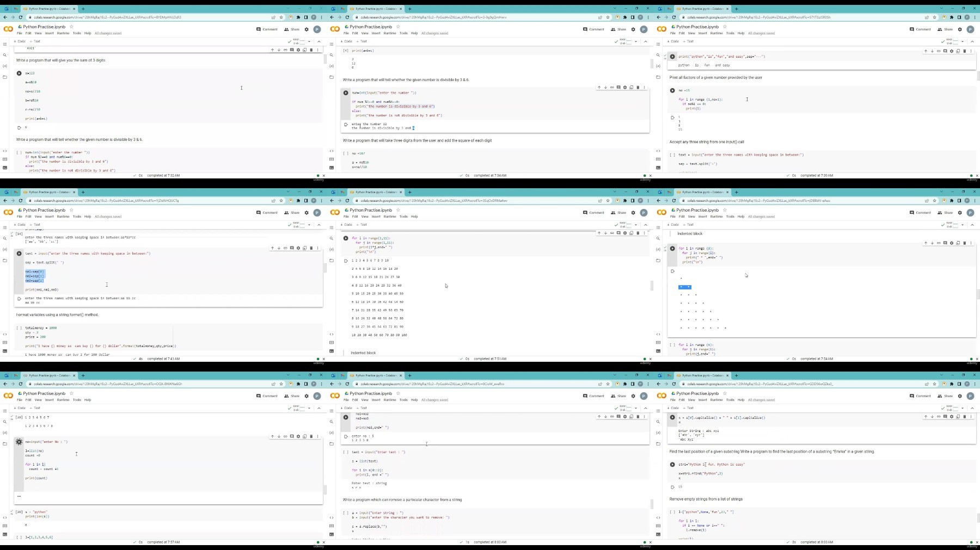Star the notebook in the 7:32 AM window
Image resolution: width=980 pixels, height=550 pixels.
[71, 26]
